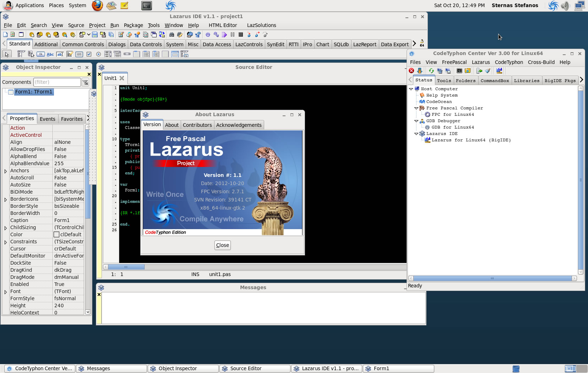Click Form1 in the bottom taskbar
The image size is (588, 373).
point(398,368)
